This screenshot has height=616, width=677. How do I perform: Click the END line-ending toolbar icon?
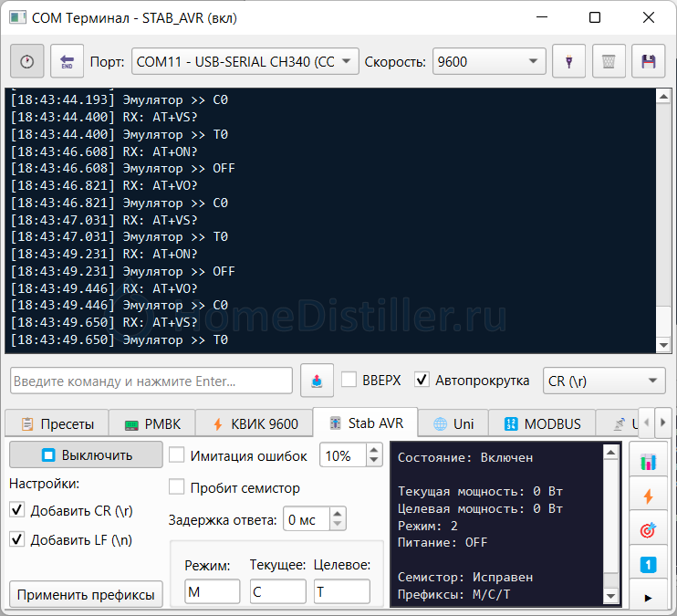tap(67, 62)
